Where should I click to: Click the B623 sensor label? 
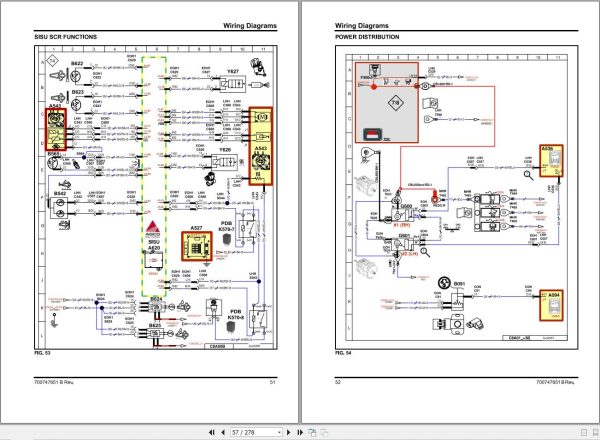(x=77, y=92)
